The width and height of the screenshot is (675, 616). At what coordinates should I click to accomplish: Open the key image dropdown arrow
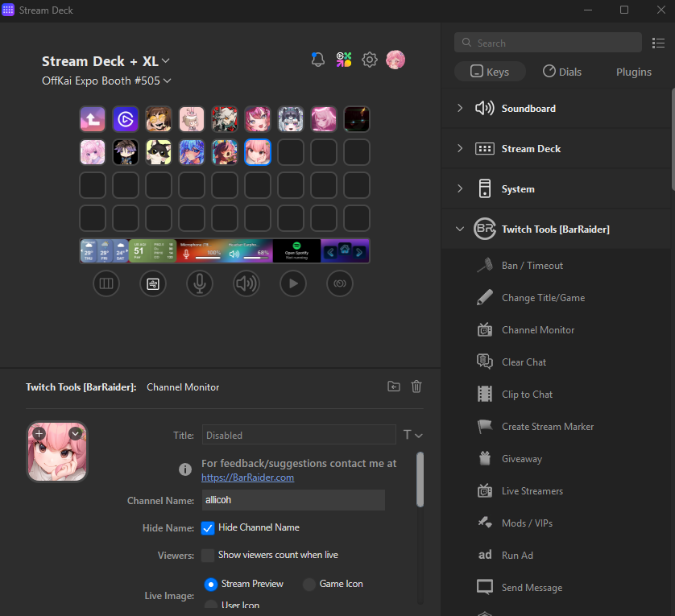point(76,433)
